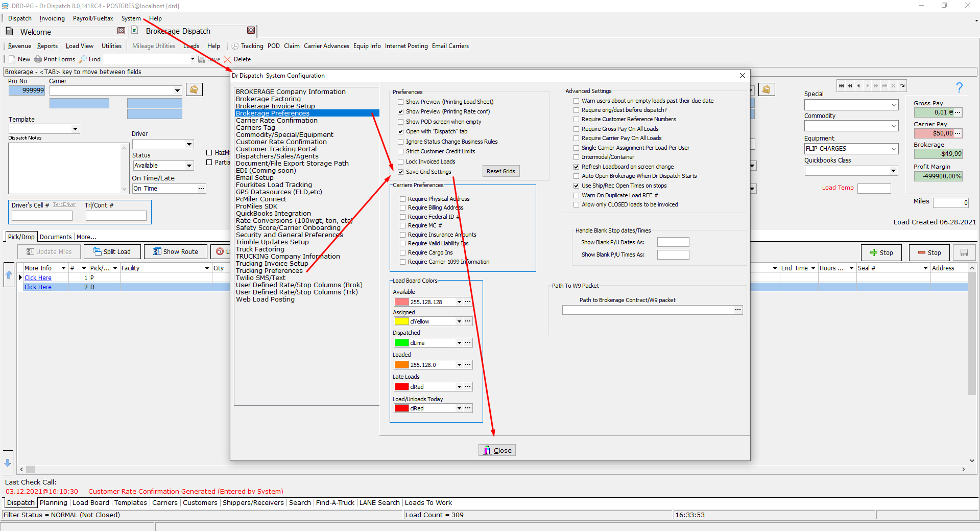The width and height of the screenshot is (980, 531).
Task: Click the blue move-up arrow icon
Action: 8,275
